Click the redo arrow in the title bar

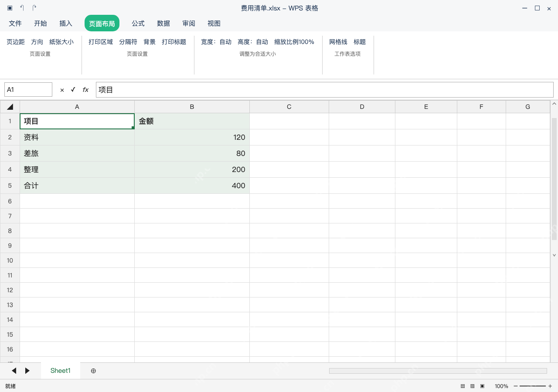[34, 8]
